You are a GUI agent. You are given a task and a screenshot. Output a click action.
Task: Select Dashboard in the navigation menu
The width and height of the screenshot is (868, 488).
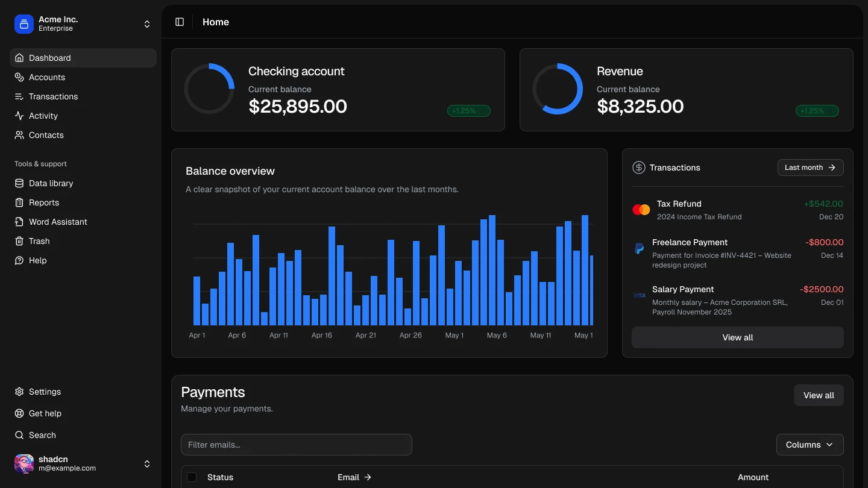(x=49, y=58)
